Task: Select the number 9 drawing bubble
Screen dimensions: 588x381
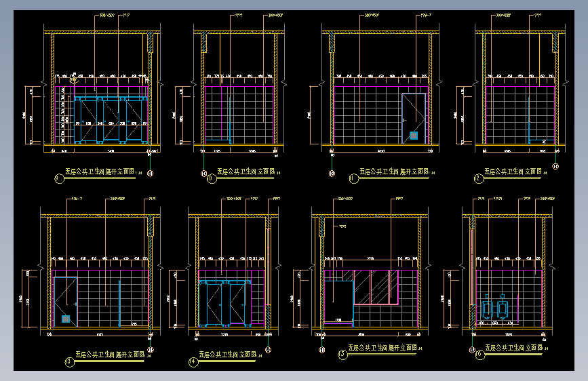Action: 59,178
